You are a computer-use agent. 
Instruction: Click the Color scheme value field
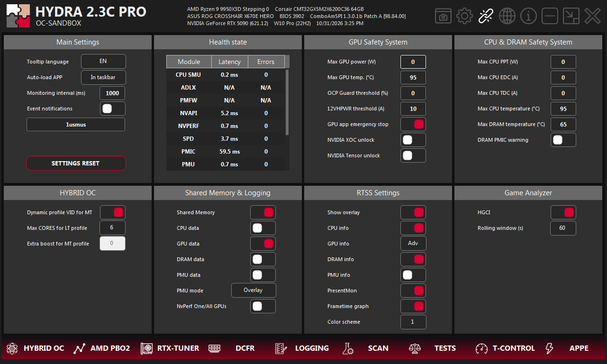(413, 322)
